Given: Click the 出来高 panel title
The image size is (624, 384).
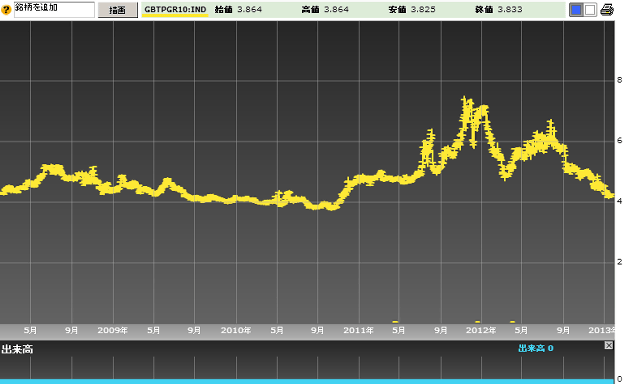Looking at the screenshot, I should tap(17, 349).
